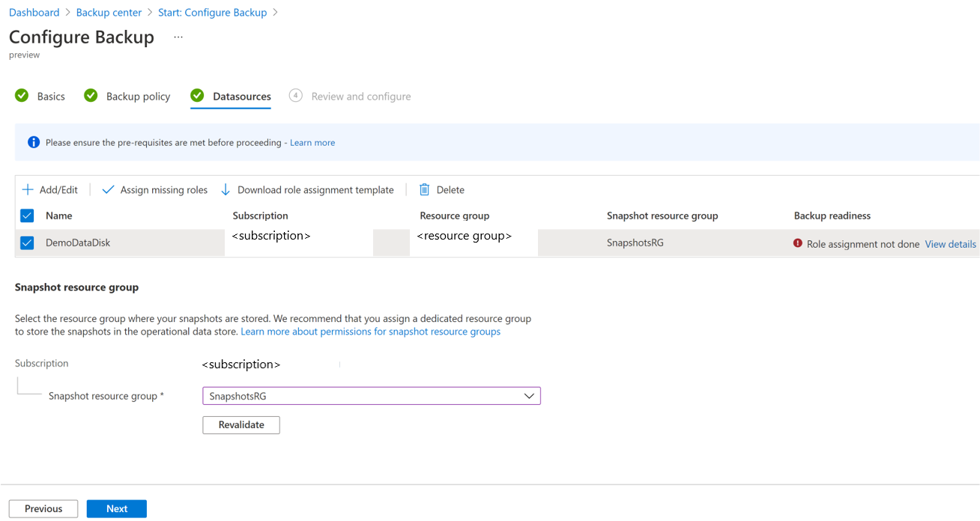Click View details for role assignment
This screenshot has width=980, height=521.
point(950,244)
